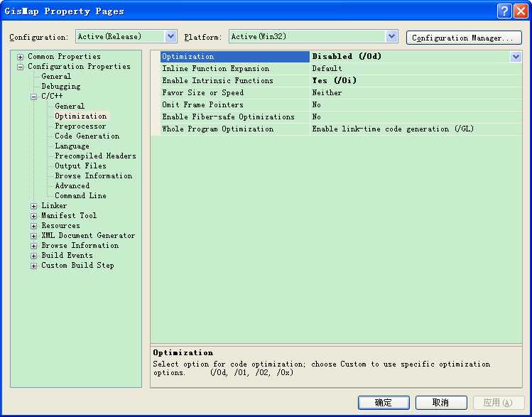Open the Platform dropdown showing Active(Win32)

[x=313, y=37]
